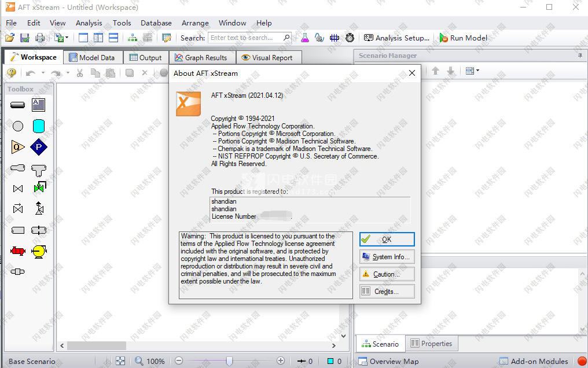This screenshot has width=588, height=368.
Task: Click the Copy icon in Workspace toolbar
Action: click(x=95, y=73)
